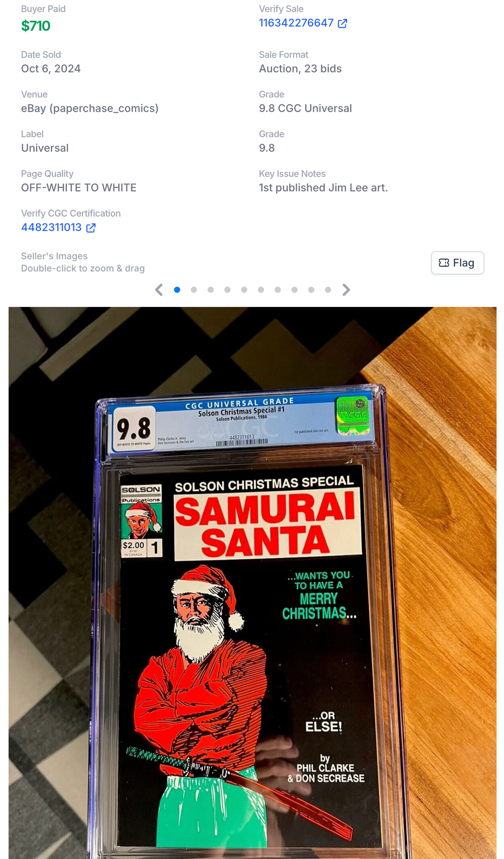Select the second image dot indicator
Screen dimensions: 504x859
coord(194,290)
